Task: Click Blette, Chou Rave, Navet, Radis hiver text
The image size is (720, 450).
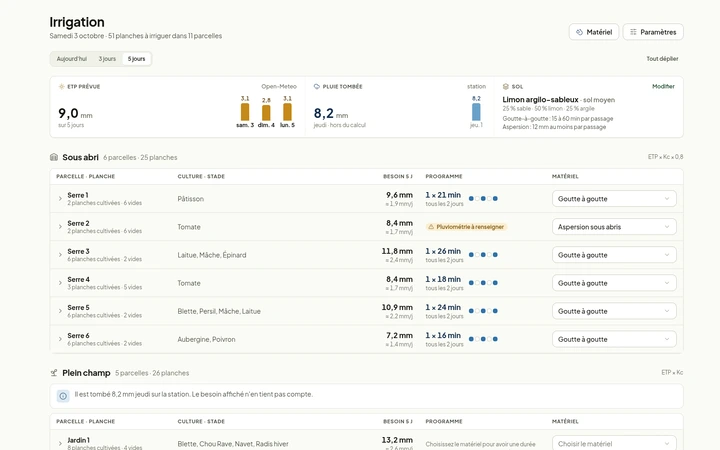Action: 233,444
